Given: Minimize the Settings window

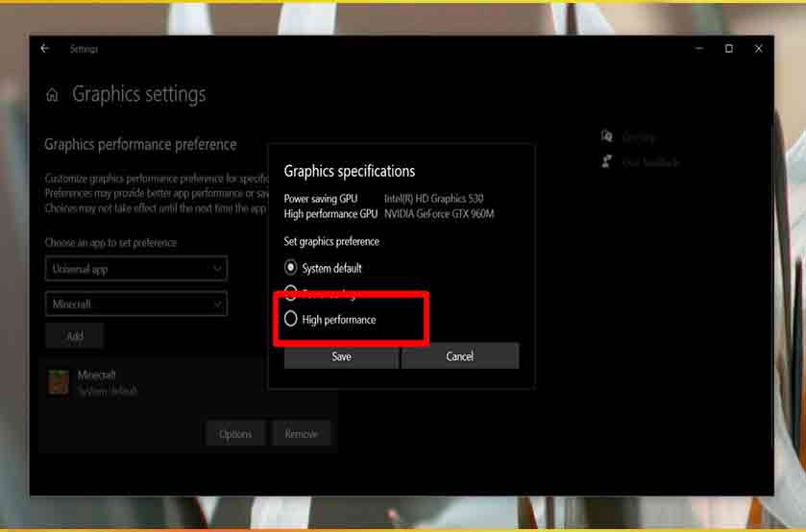Looking at the screenshot, I should pos(699,48).
